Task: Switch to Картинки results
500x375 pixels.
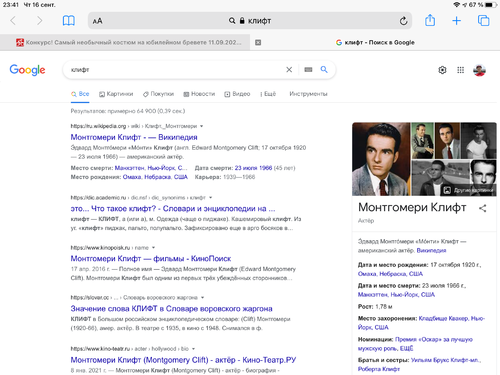Action: [116, 94]
